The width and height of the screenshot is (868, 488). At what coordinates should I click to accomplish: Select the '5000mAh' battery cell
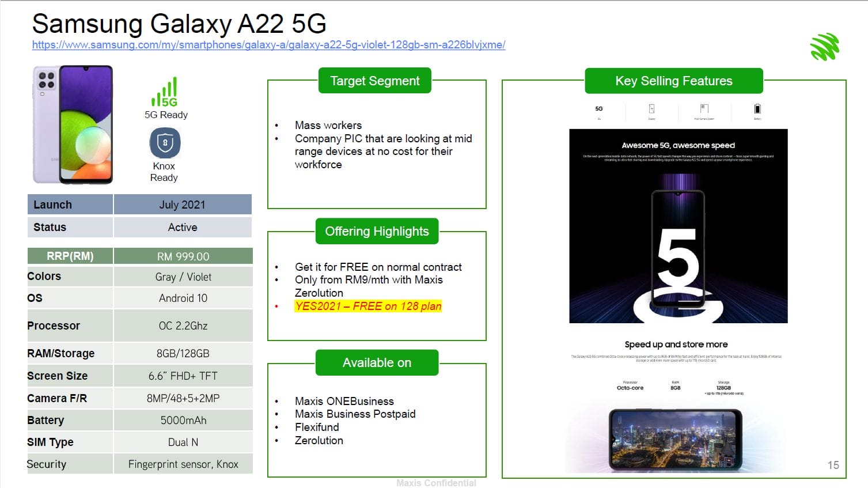pyautogui.click(x=183, y=420)
